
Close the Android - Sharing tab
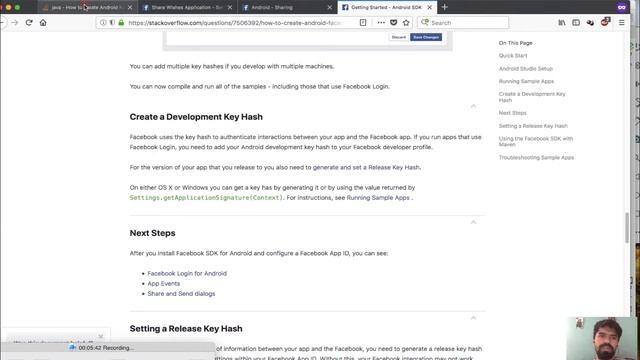coord(330,7)
